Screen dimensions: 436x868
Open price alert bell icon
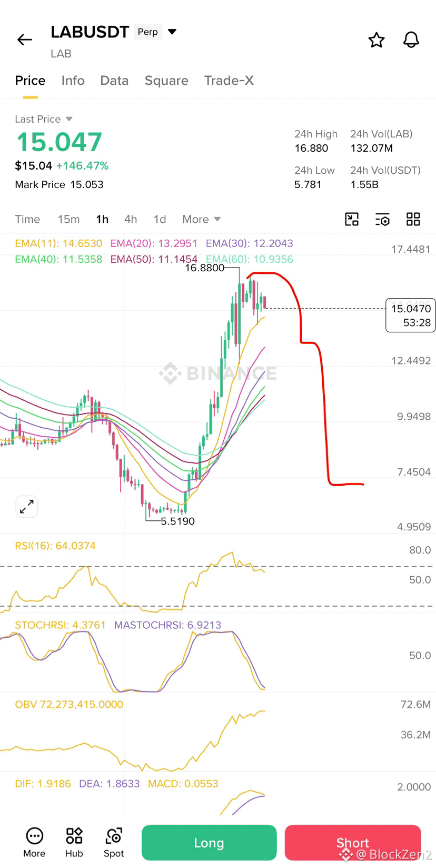(x=411, y=40)
